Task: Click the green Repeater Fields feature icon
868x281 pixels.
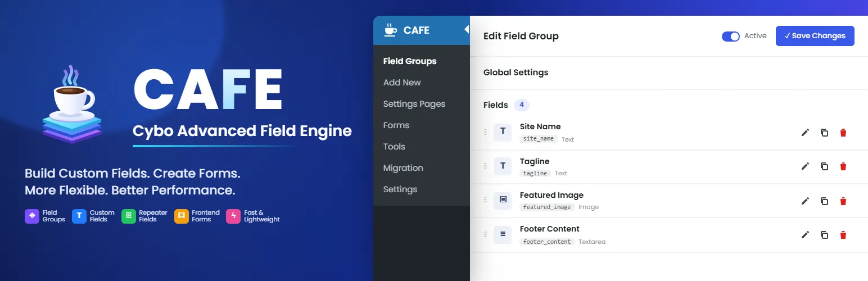Action: (x=129, y=216)
